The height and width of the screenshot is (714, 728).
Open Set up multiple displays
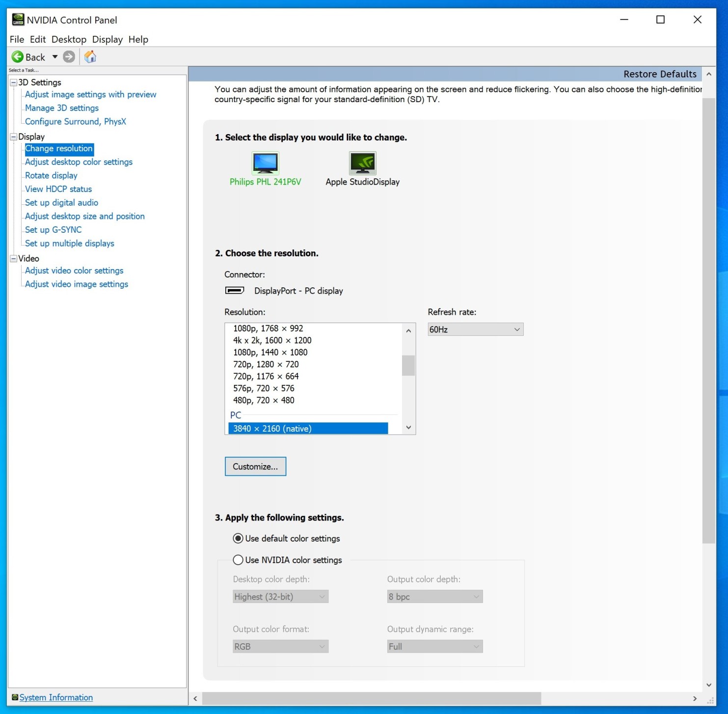point(70,244)
